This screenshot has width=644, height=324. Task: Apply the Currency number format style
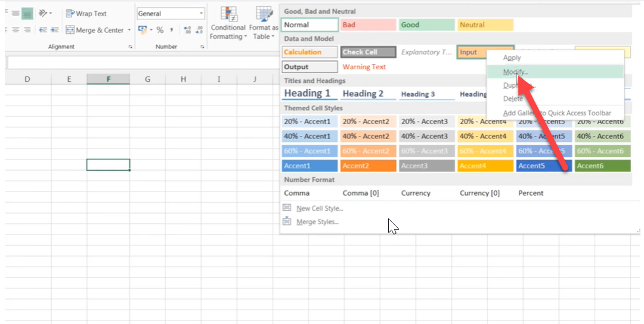pyautogui.click(x=427, y=193)
